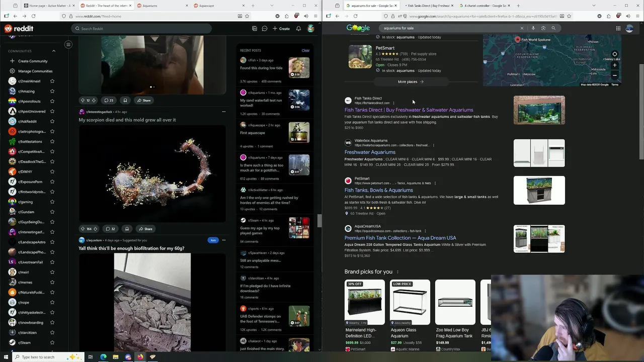The image size is (644, 362).
Task: Downvote the scorpion mold post
Action: point(95,229)
